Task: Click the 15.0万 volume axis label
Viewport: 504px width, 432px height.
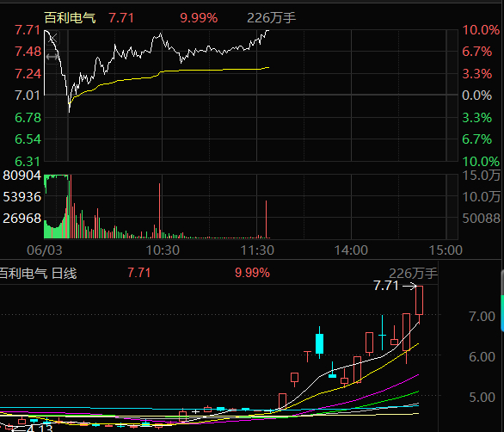Action: click(x=481, y=176)
